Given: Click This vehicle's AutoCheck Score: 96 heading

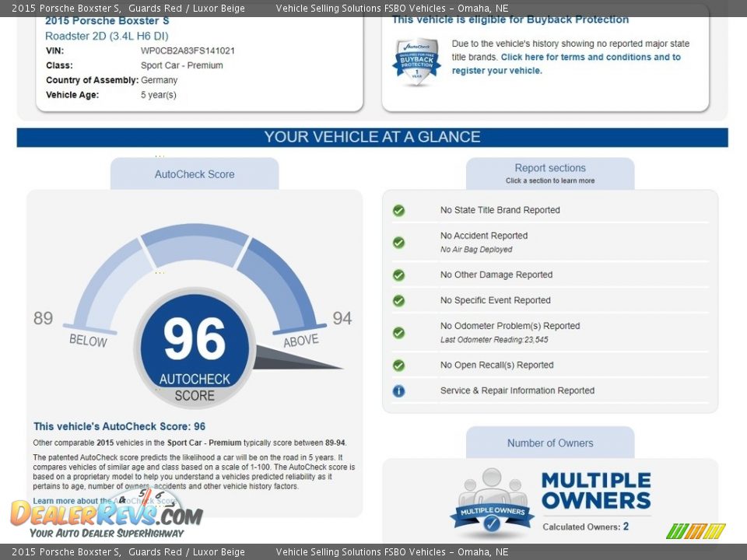Looking at the screenshot, I should [119, 427].
